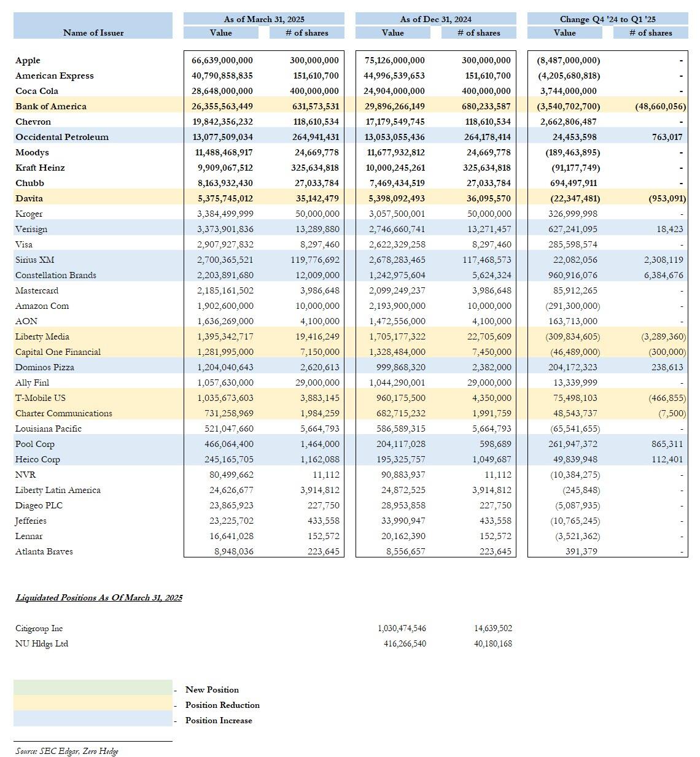Click the "Liquidated Positions As Of March 31, 2025" heading
This screenshot has width=700, height=757.
pos(99,597)
